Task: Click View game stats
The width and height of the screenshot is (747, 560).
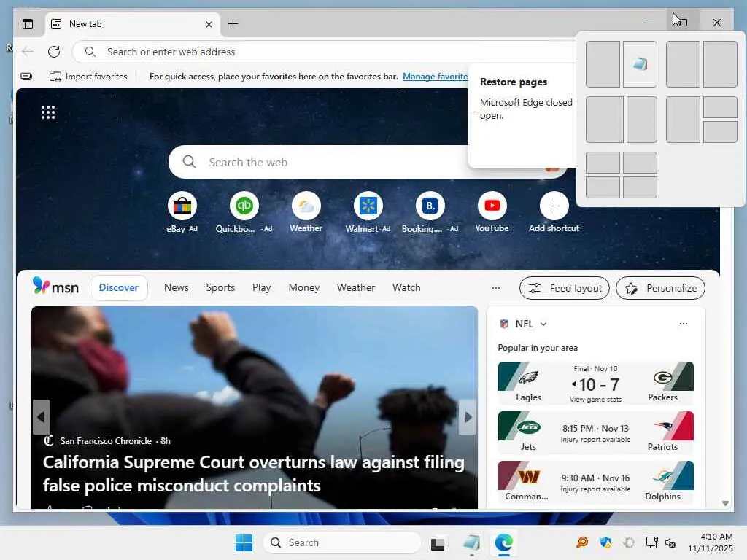Action: pos(595,400)
